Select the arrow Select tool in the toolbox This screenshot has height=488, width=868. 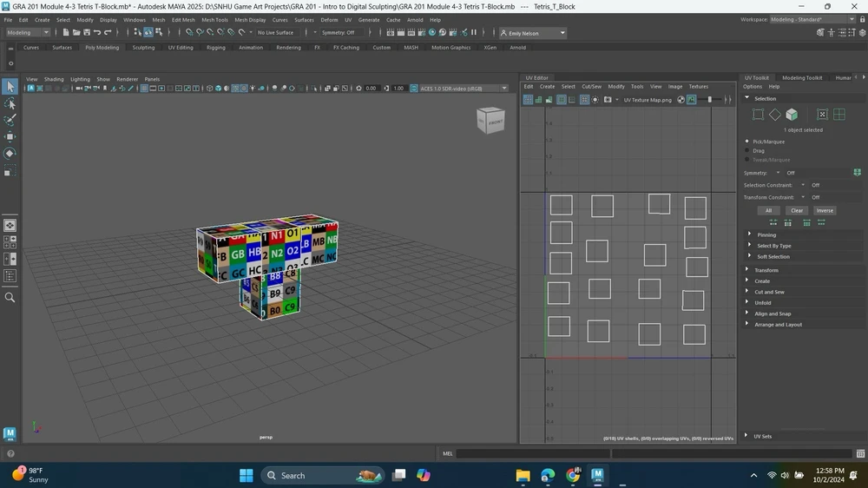click(10, 87)
